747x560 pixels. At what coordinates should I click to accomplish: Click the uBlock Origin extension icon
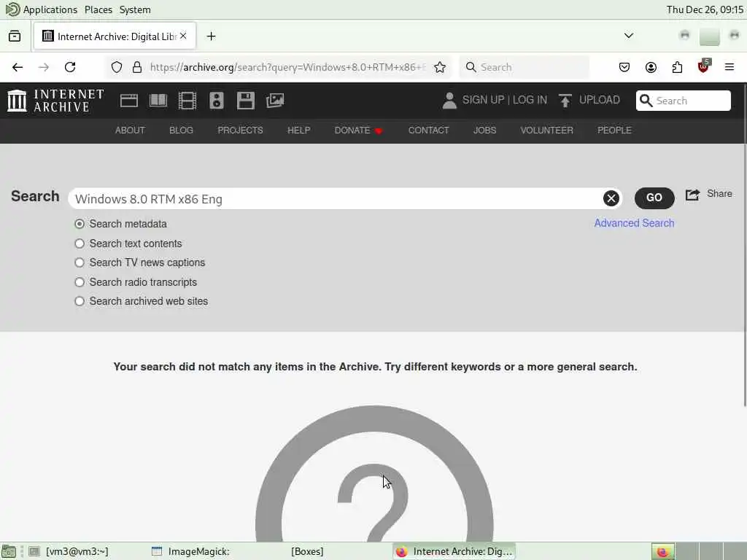point(704,66)
